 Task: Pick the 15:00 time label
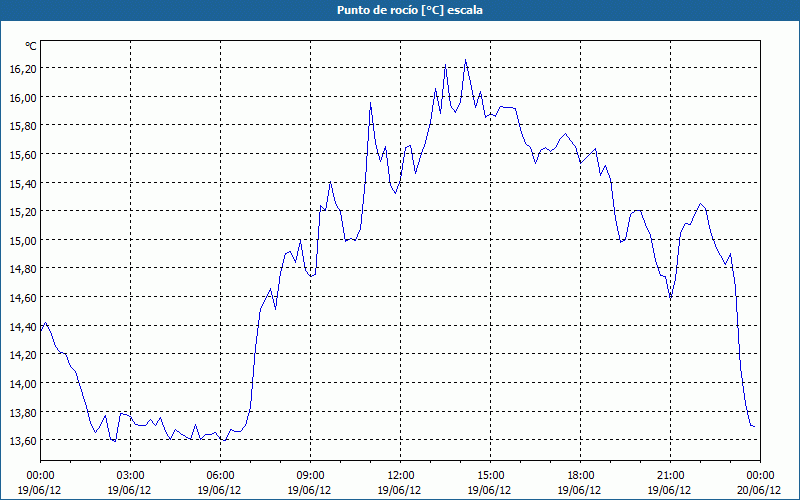tap(490, 476)
